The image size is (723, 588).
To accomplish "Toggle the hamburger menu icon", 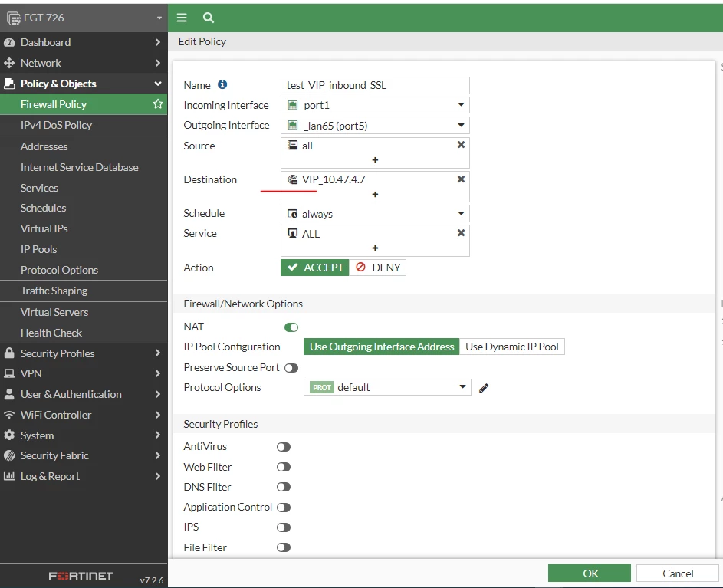I will [182, 18].
